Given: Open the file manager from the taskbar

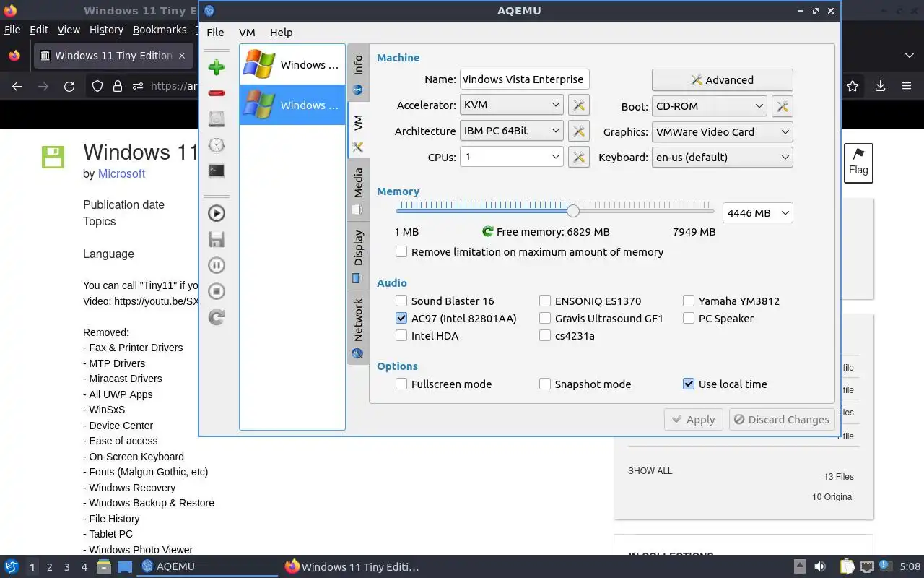Looking at the screenshot, I should tap(103, 566).
